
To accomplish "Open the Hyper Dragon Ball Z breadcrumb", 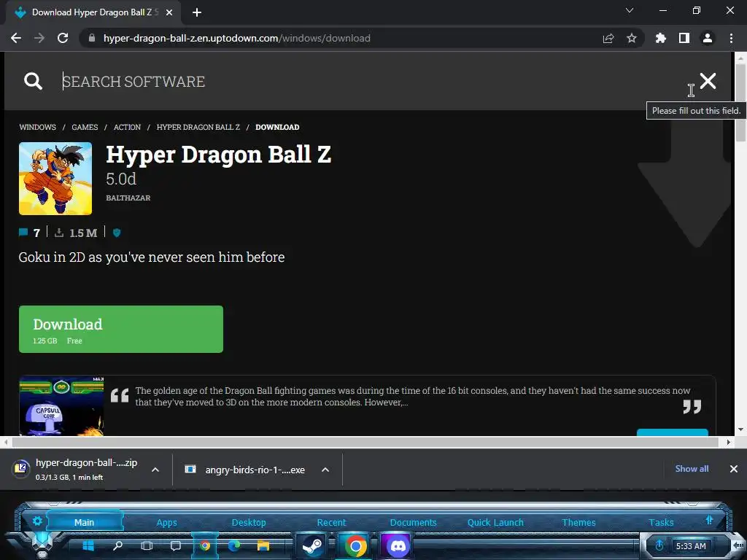I will point(198,127).
